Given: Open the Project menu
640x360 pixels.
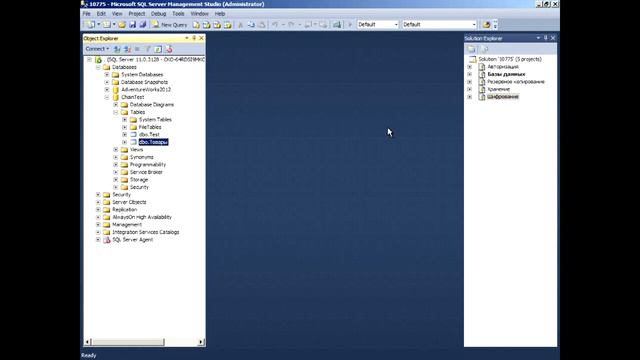Looking at the screenshot, I should 137,14.
